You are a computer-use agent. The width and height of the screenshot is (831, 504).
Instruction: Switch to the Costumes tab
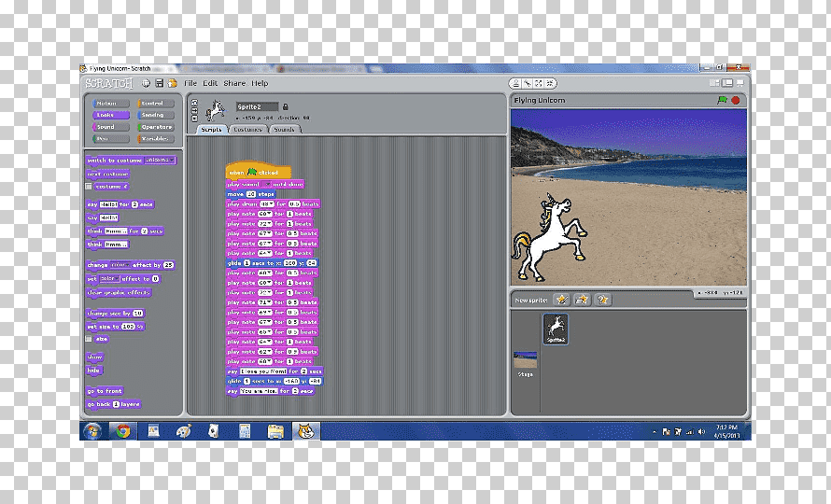tap(248, 130)
